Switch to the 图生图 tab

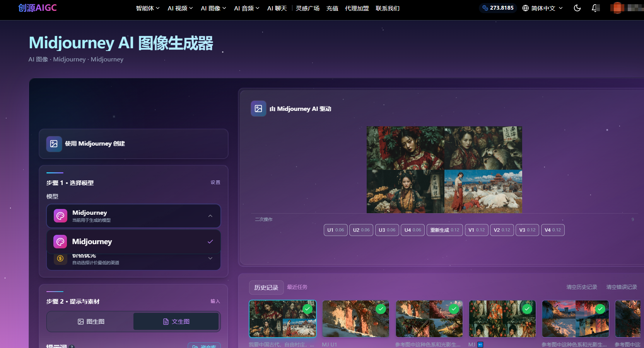pyautogui.click(x=91, y=322)
